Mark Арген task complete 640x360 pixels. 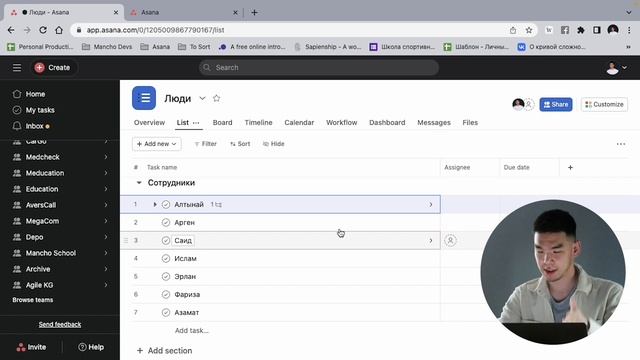click(x=166, y=222)
